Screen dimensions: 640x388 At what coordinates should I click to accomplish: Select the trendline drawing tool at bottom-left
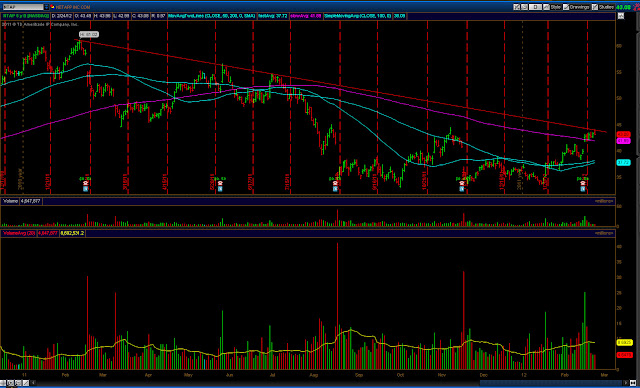click(x=26, y=383)
